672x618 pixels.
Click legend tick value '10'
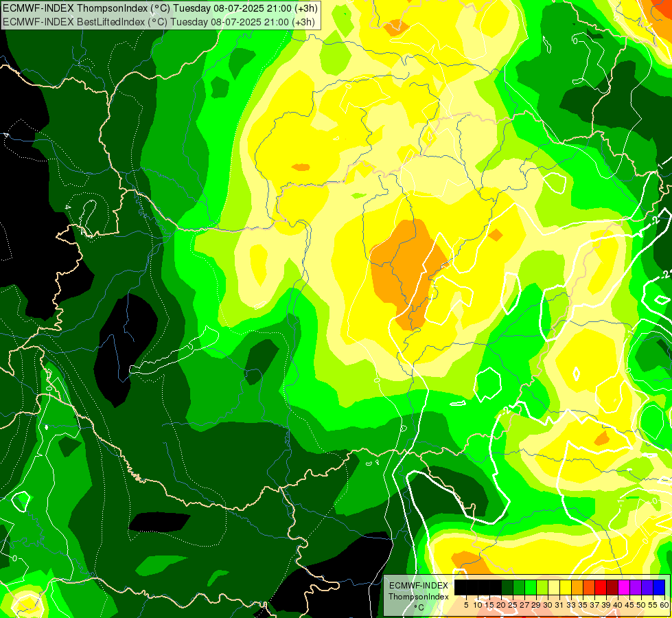pos(478,605)
